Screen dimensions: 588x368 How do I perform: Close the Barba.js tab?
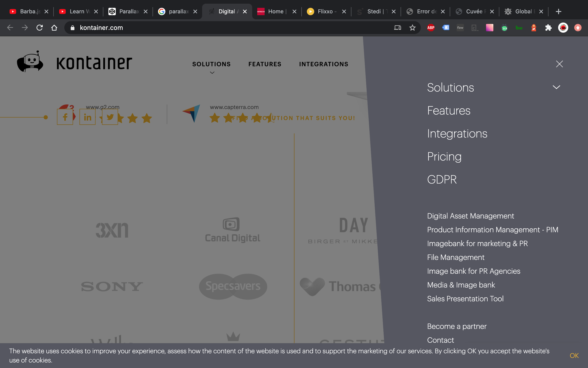pos(46,11)
